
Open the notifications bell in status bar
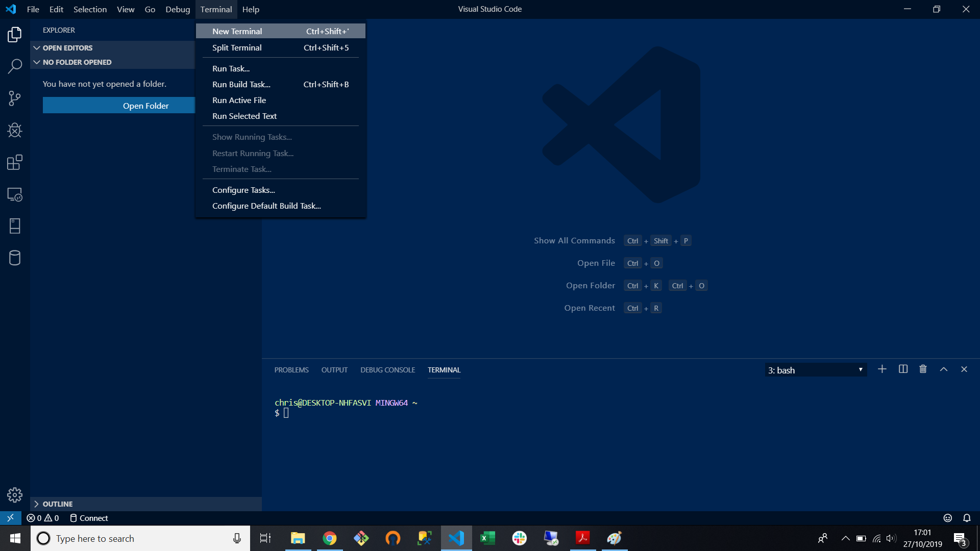pyautogui.click(x=967, y=518)
